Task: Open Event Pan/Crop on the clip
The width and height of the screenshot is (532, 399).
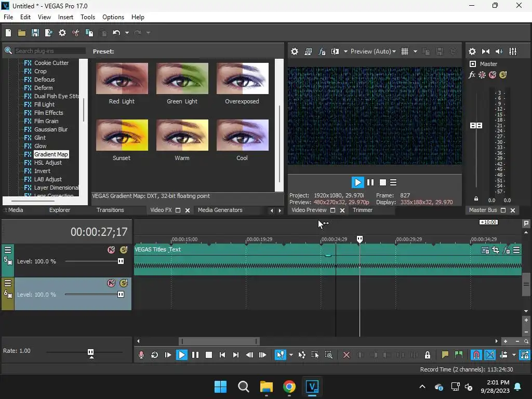Action: [495, 250]
